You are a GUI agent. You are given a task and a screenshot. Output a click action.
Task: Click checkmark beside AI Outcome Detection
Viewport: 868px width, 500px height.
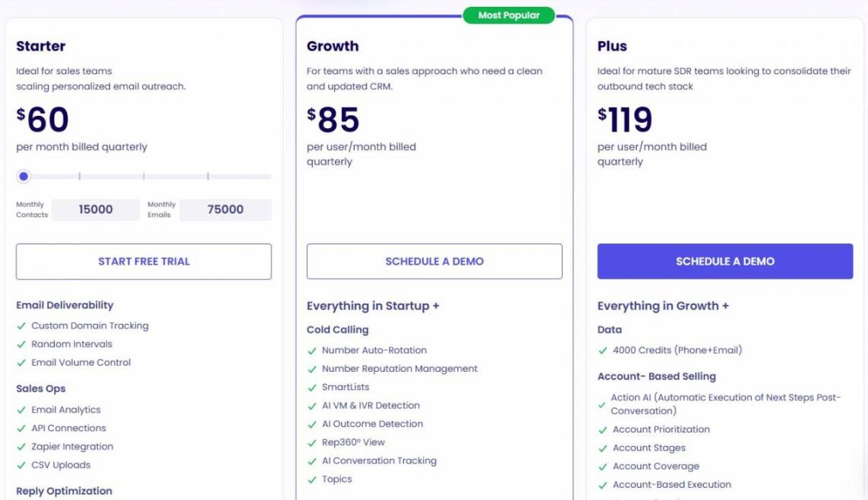coord(311,424)
